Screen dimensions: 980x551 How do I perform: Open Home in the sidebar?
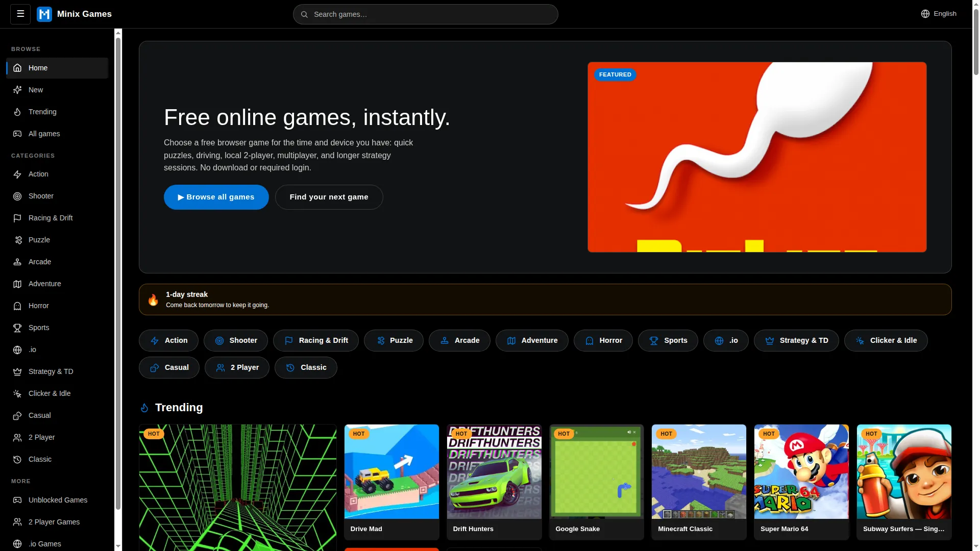pyautogui.click(x=57, y=68)
